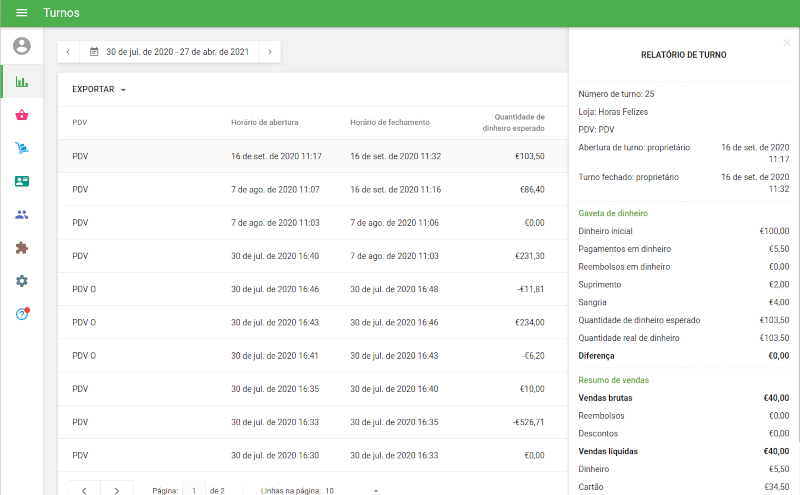Screen dimensions: 800x495
Task: Open the Inventory management cart icon
Action: pos(22,148)
